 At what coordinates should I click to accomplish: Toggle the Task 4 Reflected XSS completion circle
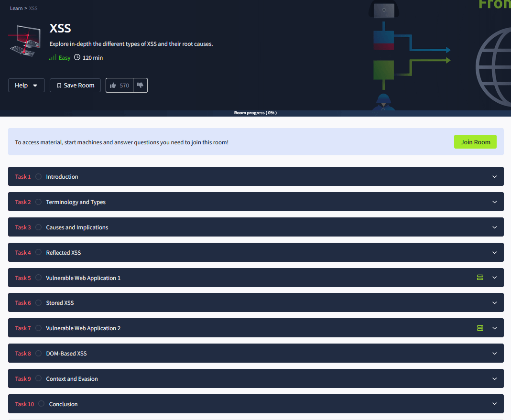[x=38, y=252]
